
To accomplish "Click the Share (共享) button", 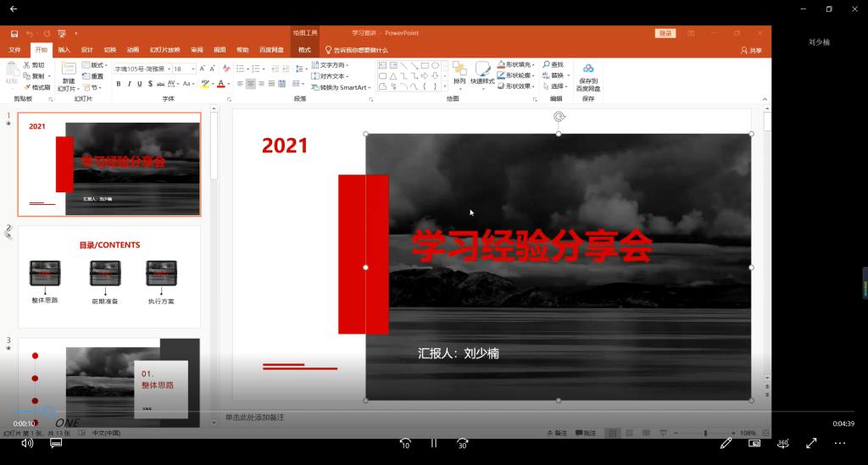I will (751, 50).
